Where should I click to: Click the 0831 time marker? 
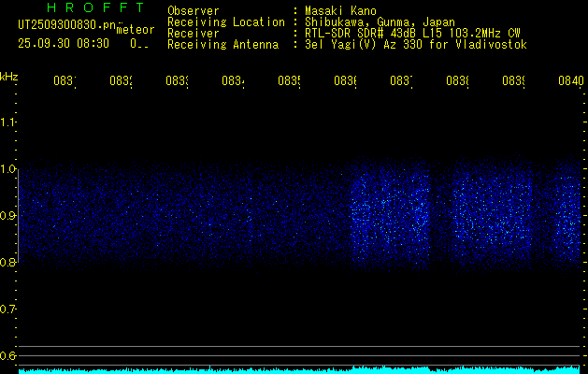coord(65,81)
